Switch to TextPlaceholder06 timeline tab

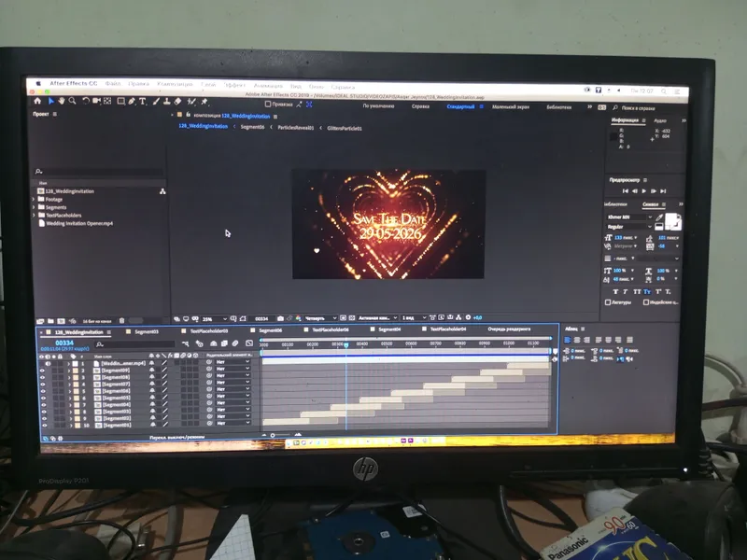point(331,329)
